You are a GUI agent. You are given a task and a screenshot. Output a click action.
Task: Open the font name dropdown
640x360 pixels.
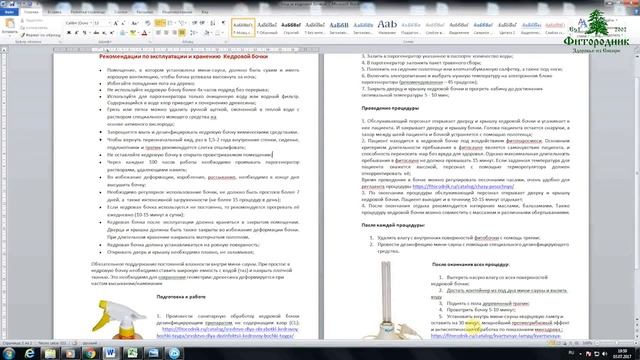point(90,23)
